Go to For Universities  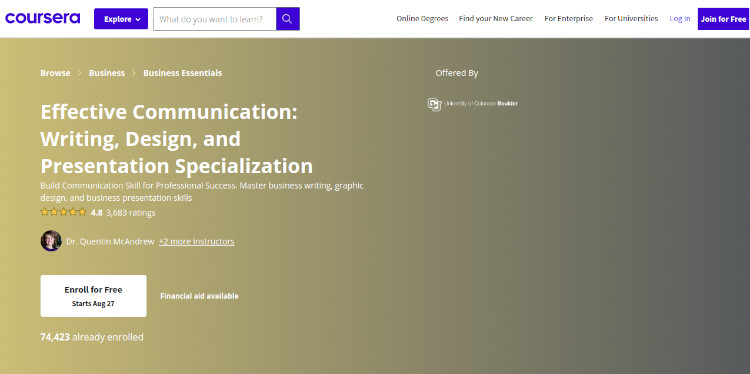[631, 19]
